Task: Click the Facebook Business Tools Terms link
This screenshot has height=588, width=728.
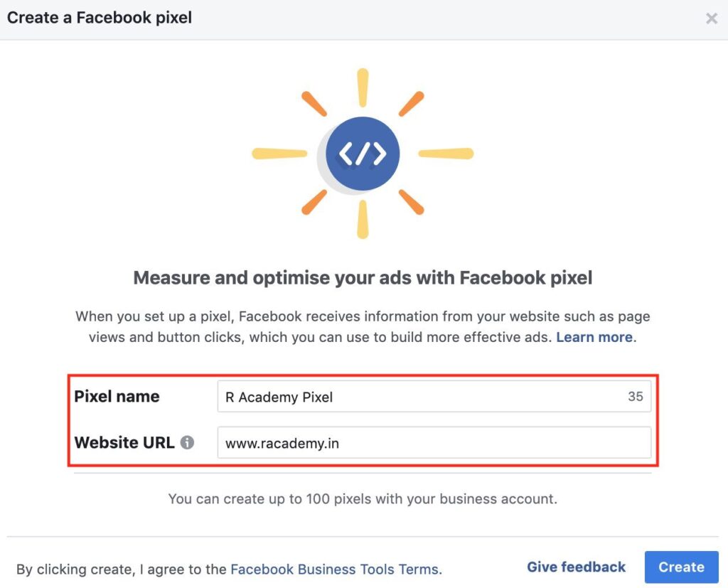Action: pos(334,569)
